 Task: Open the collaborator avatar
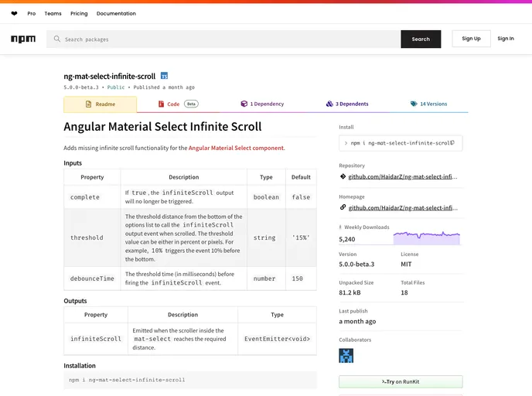[x=346, y=356]
